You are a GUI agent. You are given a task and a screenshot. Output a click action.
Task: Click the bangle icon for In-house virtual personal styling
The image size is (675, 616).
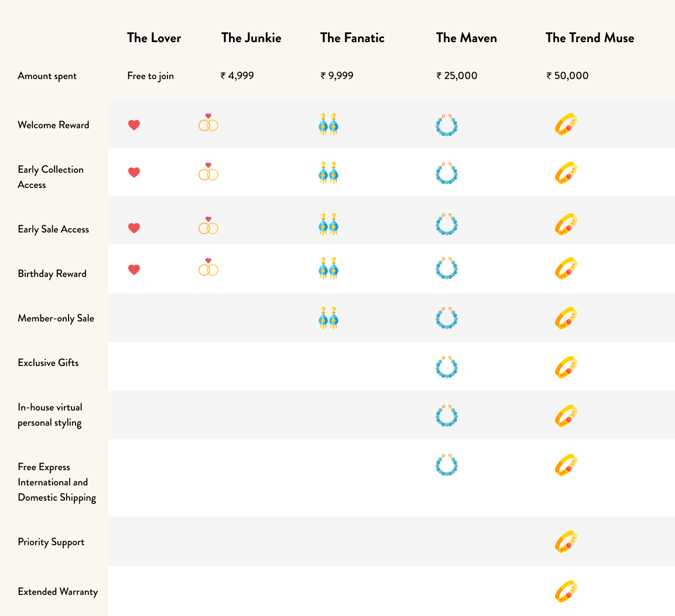click(x=566, y=415)
